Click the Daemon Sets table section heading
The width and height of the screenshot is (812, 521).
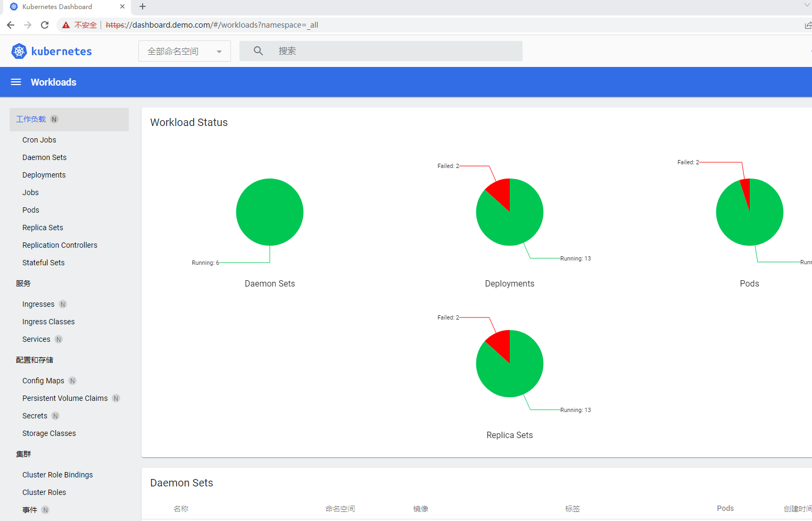(x=181, y=483)
